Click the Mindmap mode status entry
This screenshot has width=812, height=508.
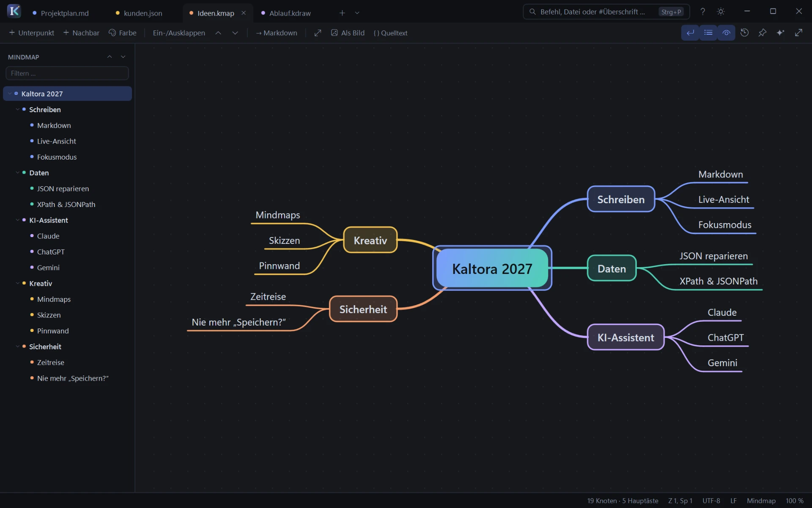click(x=761, y=501)
